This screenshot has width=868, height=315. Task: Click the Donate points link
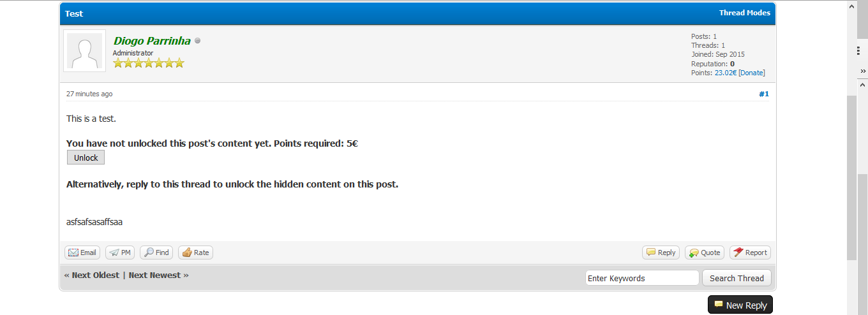[x=752, y=73]
